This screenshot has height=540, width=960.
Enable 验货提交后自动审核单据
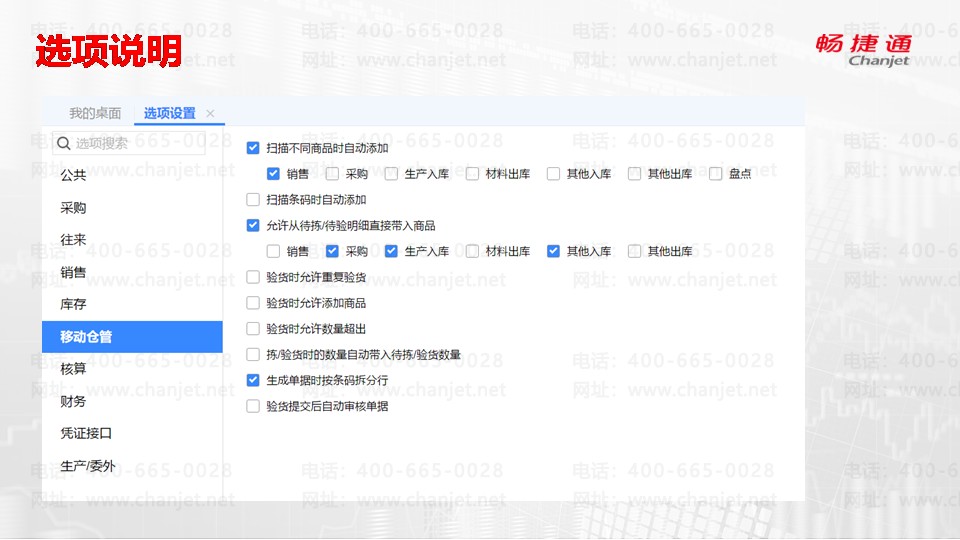coord(253,406)
